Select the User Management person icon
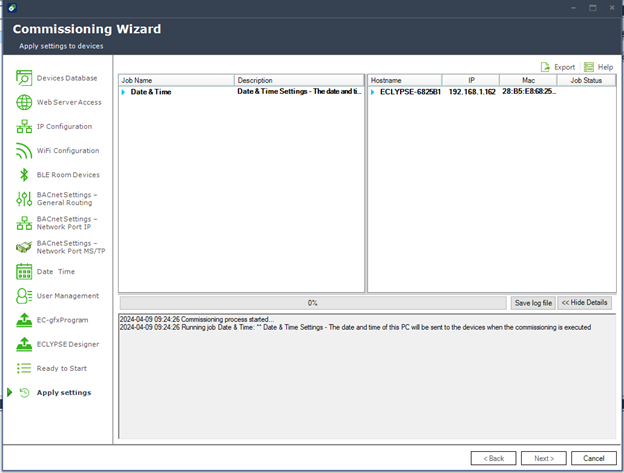Image resolution: width=624 pixels, height=473 pixels. coord(24,296)
